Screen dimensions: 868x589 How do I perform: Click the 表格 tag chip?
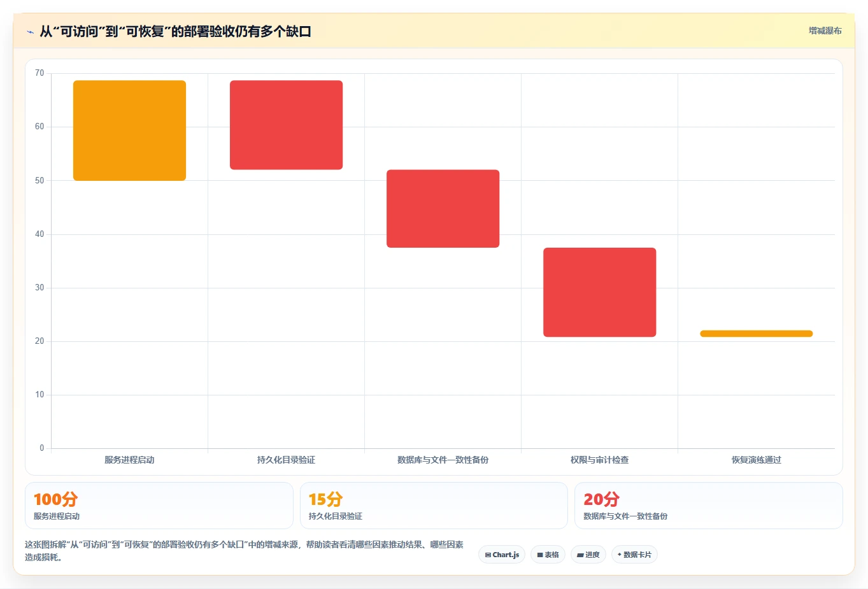click(x=548, y=555)
